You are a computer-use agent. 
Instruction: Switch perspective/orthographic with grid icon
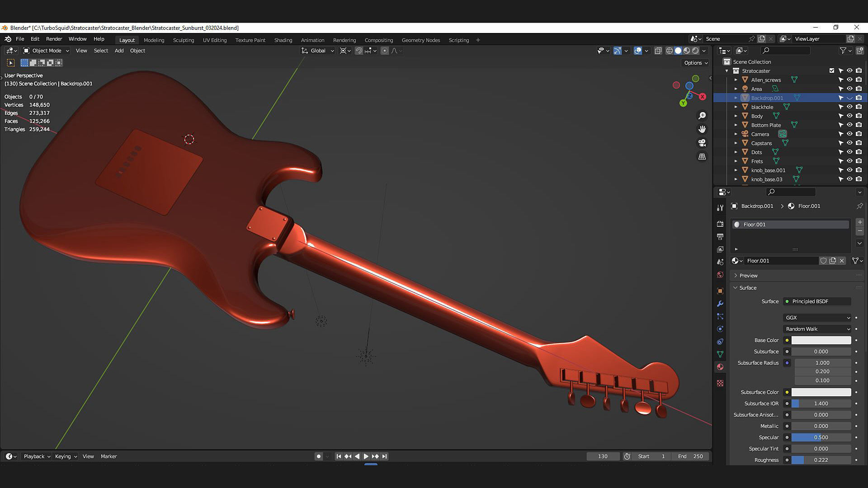coord(702,157)
